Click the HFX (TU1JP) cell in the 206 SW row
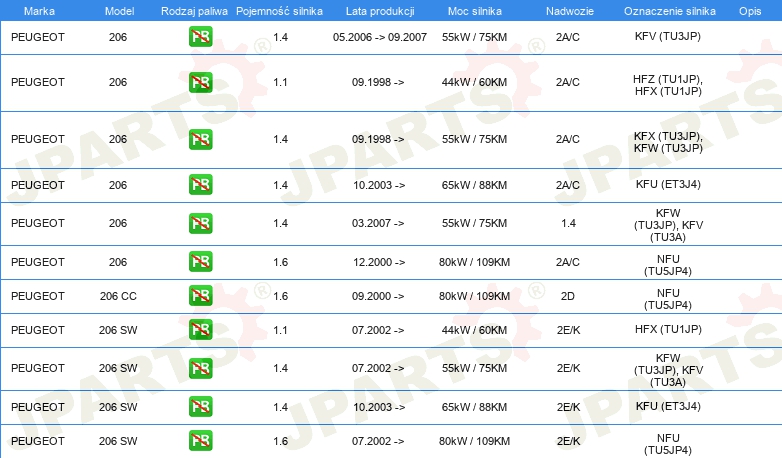The width and height of the screenshot is (782, 458). point(668,329)
